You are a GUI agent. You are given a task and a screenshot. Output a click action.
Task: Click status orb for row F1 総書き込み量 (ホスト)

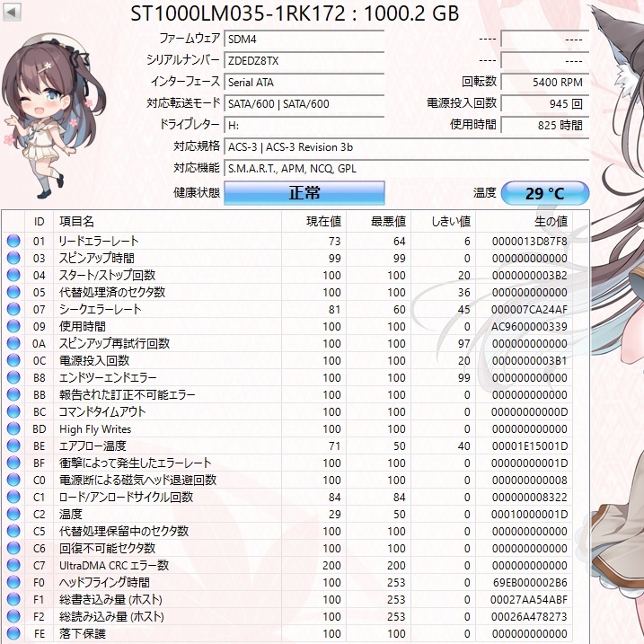[13, 599]
